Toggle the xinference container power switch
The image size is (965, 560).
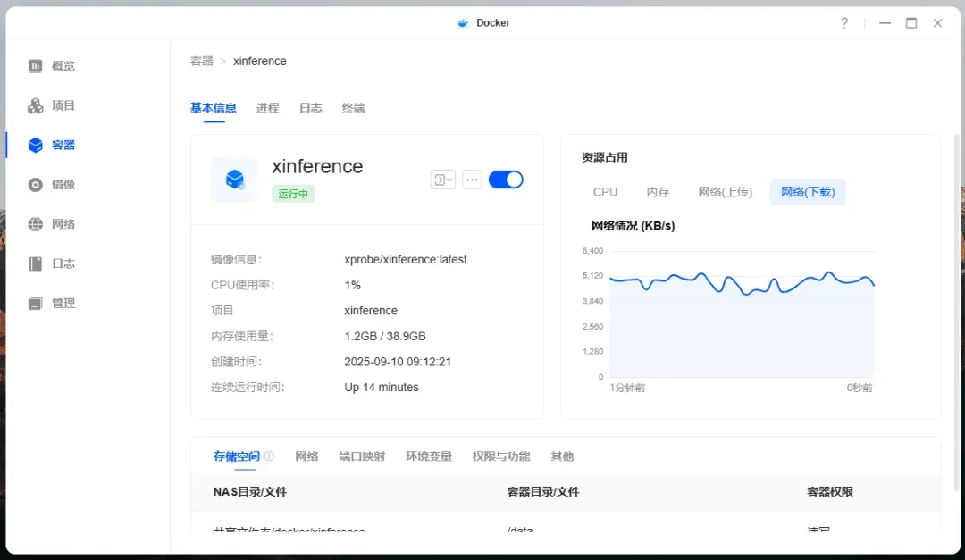pyautogui.click(x=506, y=180)
